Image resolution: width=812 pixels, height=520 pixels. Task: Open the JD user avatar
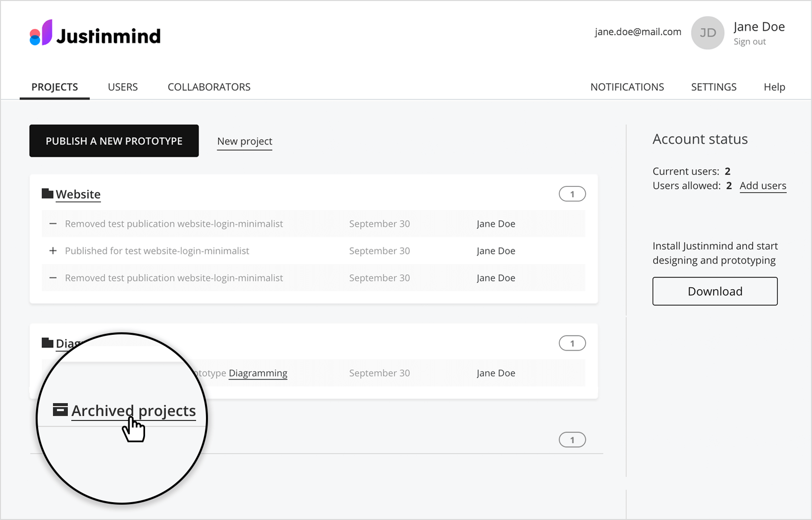click(x=708, y=33)
